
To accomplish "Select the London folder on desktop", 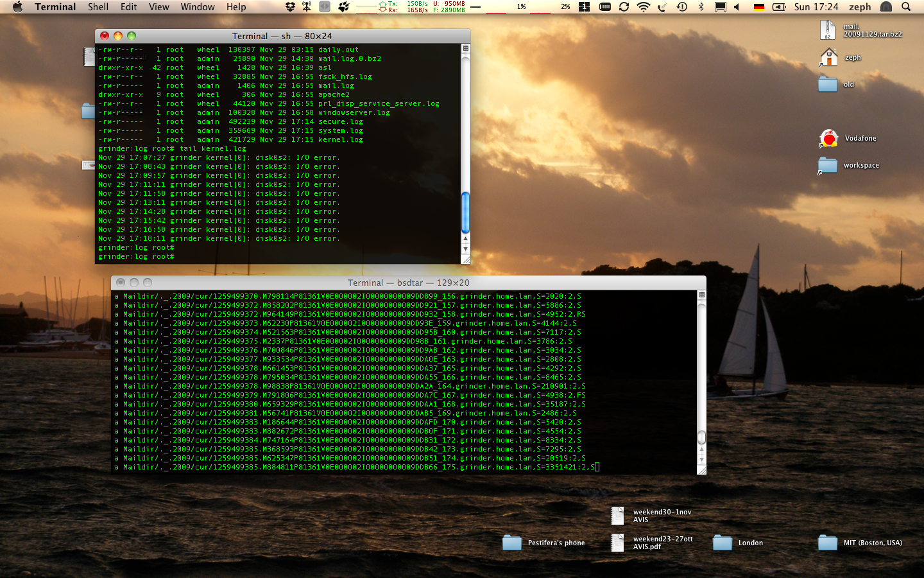I will (x=723, y=543).
